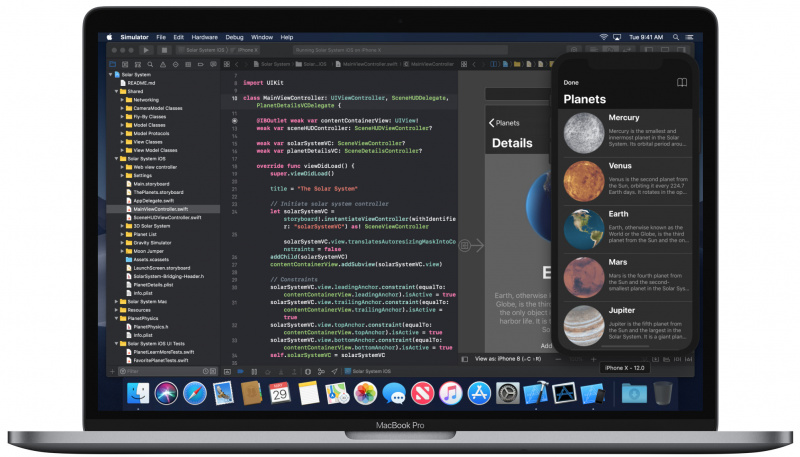Expand the Networking folder
This screenshot has height=457, width=800.
click(122, 100)
